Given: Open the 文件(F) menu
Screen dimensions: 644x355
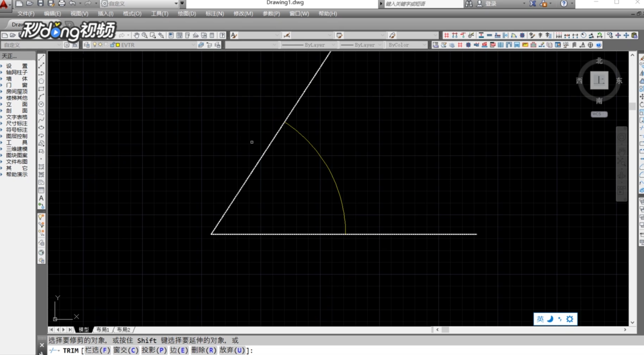Looking at the screenshot, I should coord(26,14).
